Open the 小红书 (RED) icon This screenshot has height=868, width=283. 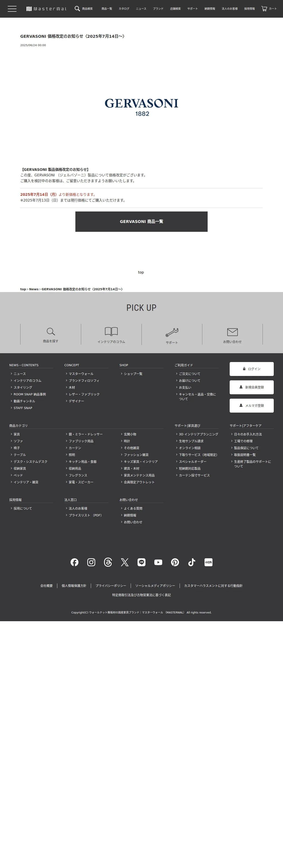tap(209, 562)
